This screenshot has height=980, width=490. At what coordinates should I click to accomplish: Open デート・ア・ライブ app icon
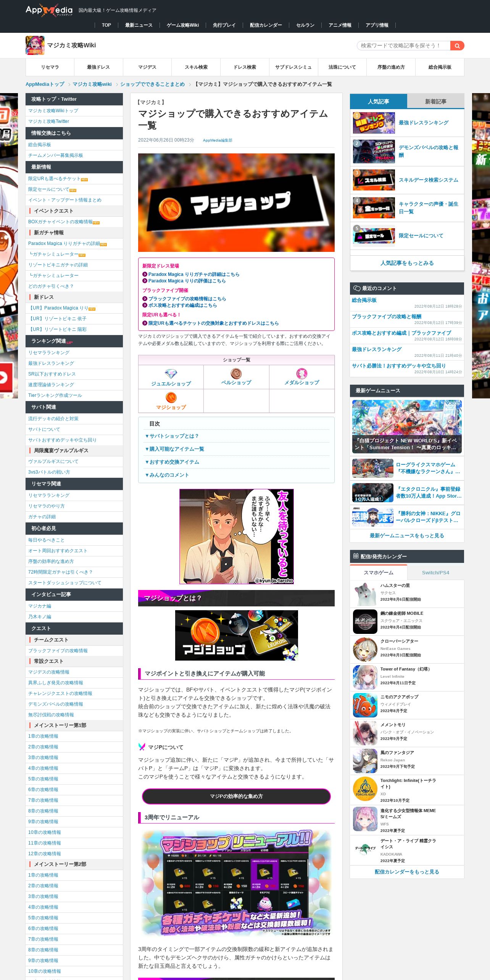pyautogui.click(x=365, y=849)
